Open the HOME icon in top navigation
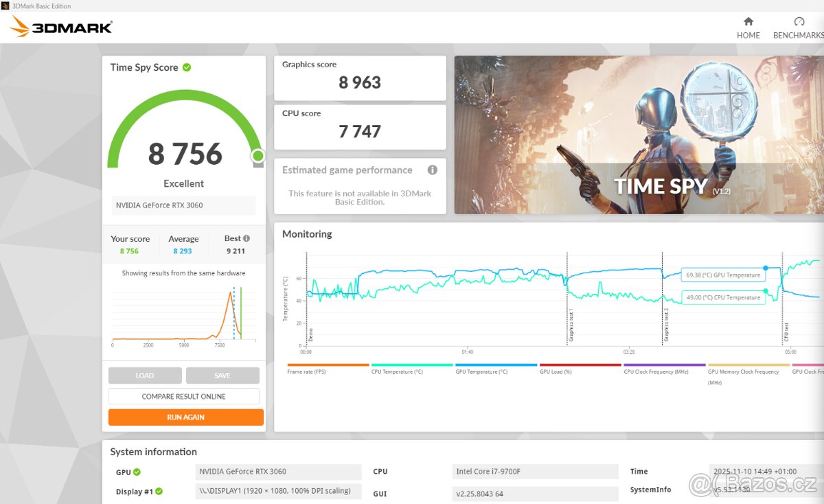Viewport: 824px width, 504px height. pos(748,22)
